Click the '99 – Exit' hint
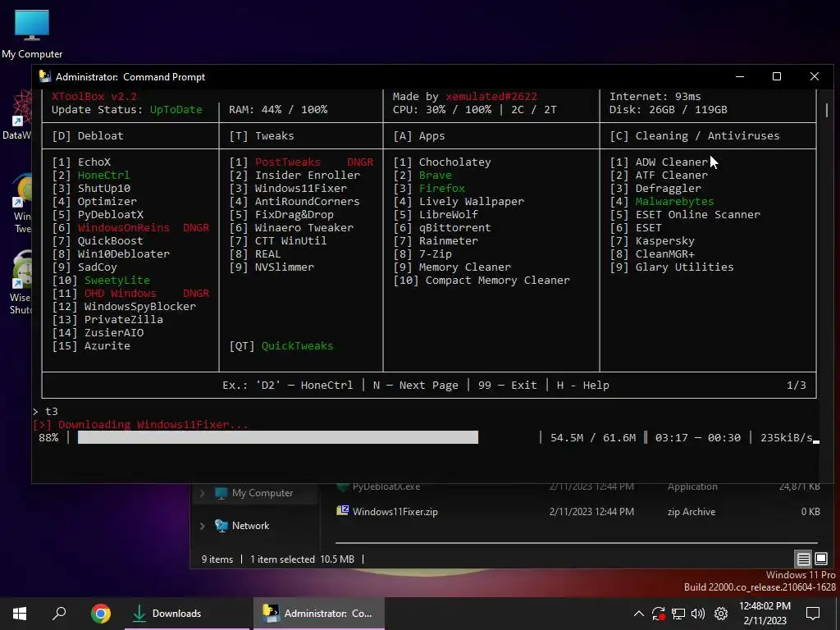The height and width of the screenshot is (630, 840). point(507,386)
